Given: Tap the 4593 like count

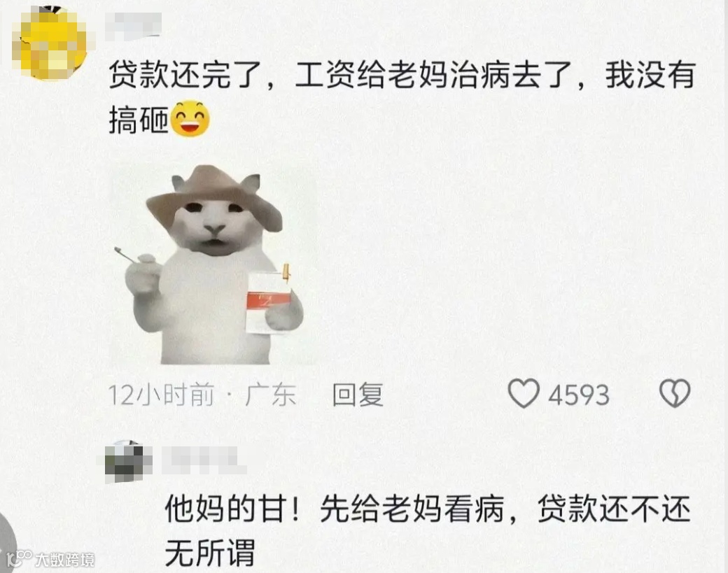Looking at the screenshot, I should [x=578, y=395].
